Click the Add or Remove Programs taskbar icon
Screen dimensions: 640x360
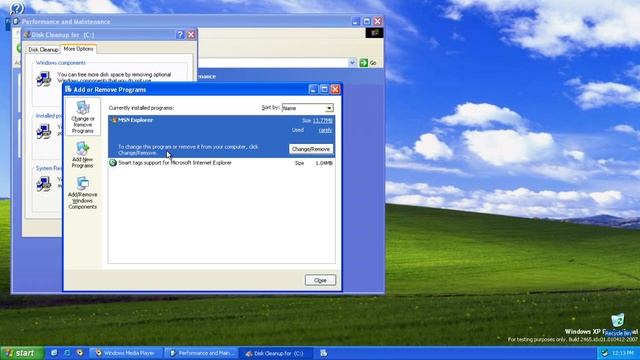coord(324,353)
